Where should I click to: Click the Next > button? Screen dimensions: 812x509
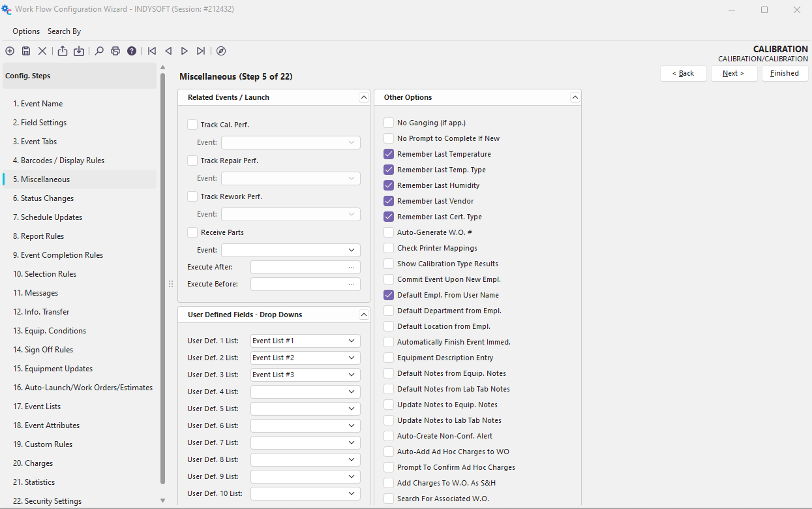734,73
